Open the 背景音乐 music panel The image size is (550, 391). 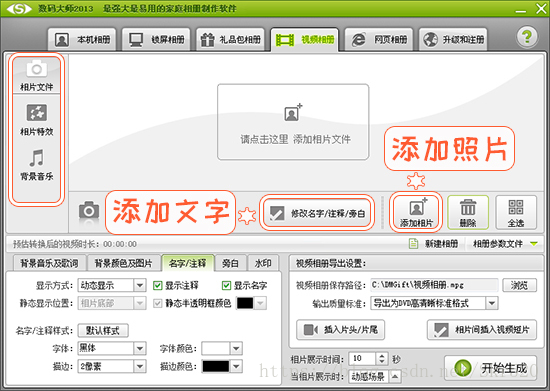pos(36,165)
